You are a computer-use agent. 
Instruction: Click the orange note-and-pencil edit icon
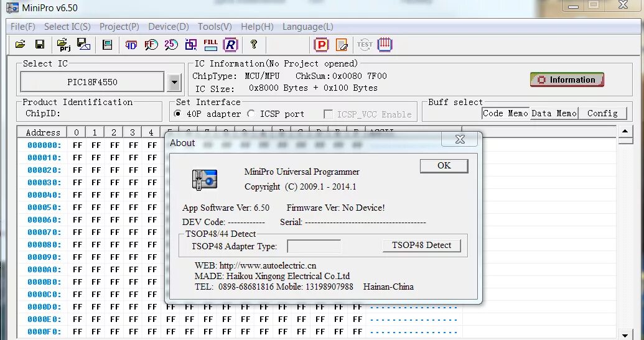342,45
